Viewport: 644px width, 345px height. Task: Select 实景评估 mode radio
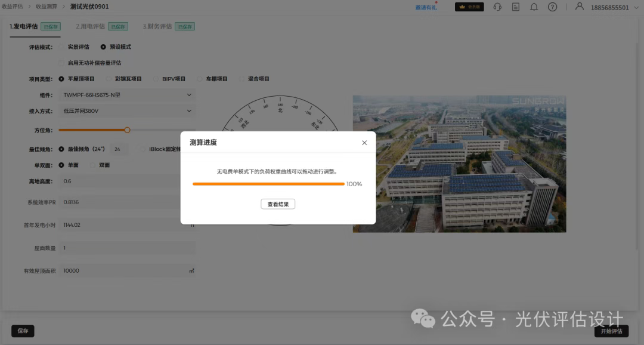pos(62,47)
